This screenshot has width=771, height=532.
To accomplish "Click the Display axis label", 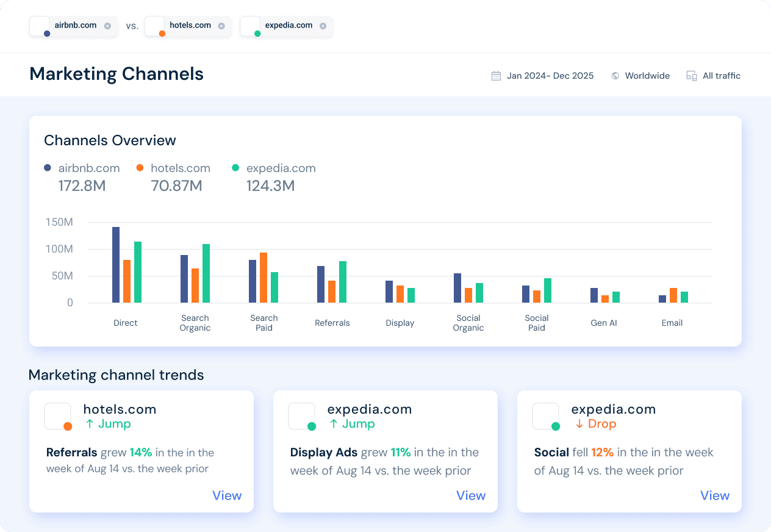I will tap(400, 323).
